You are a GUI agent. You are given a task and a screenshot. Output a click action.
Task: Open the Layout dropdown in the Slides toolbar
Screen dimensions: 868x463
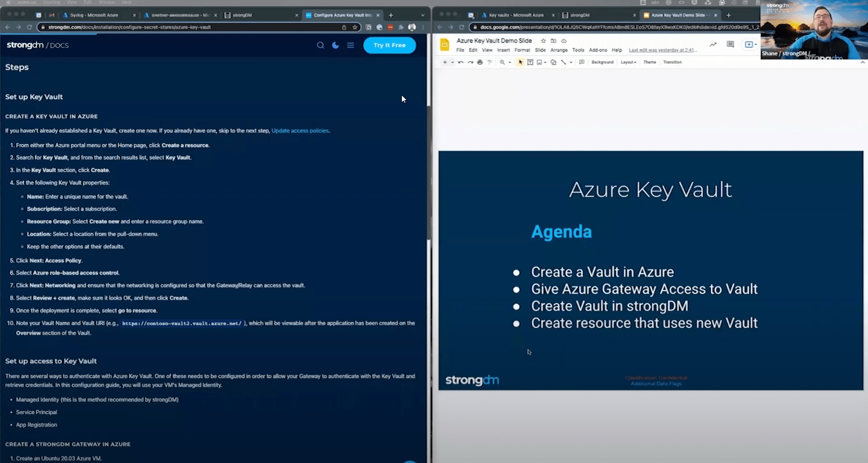[628, 62]
